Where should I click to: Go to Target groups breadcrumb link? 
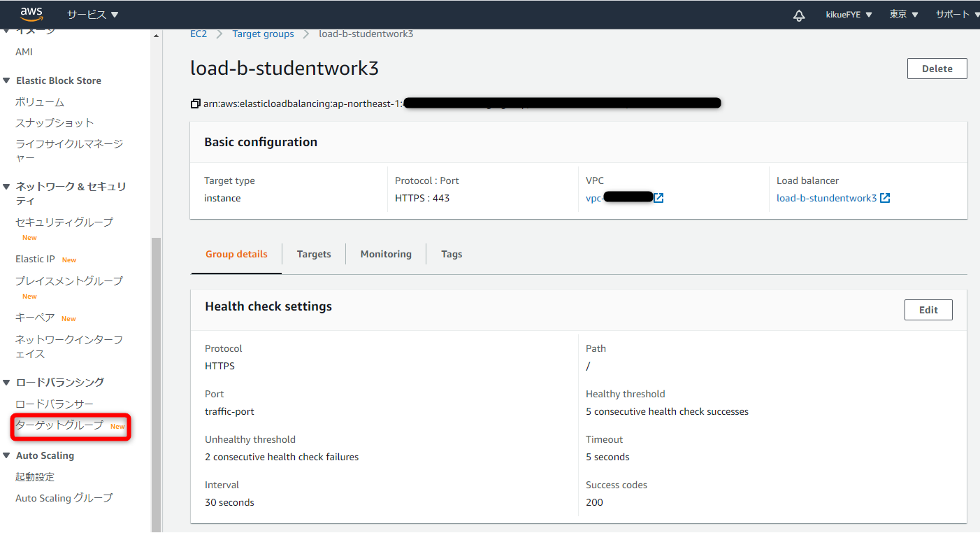(263, 34)
